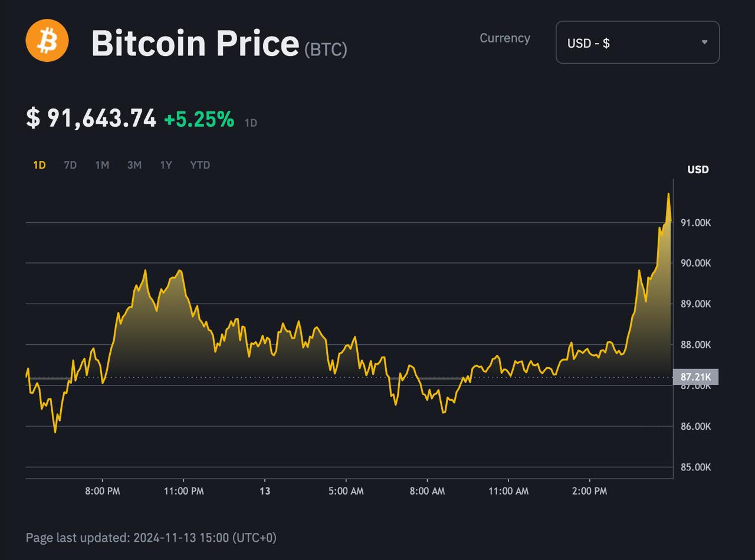Click the Bitcoin Price heading
This screenshot has height=560, width=755.
pos(195,43)
